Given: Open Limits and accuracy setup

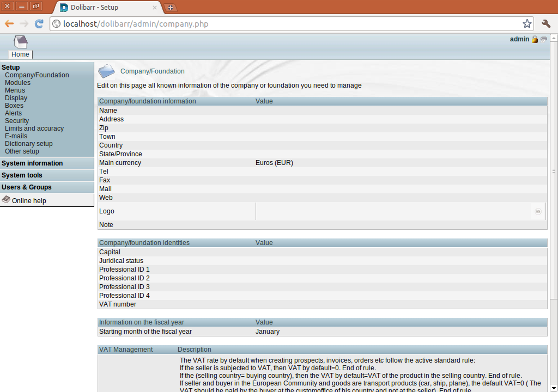Looking at the screenshot, I should (34, 128).
